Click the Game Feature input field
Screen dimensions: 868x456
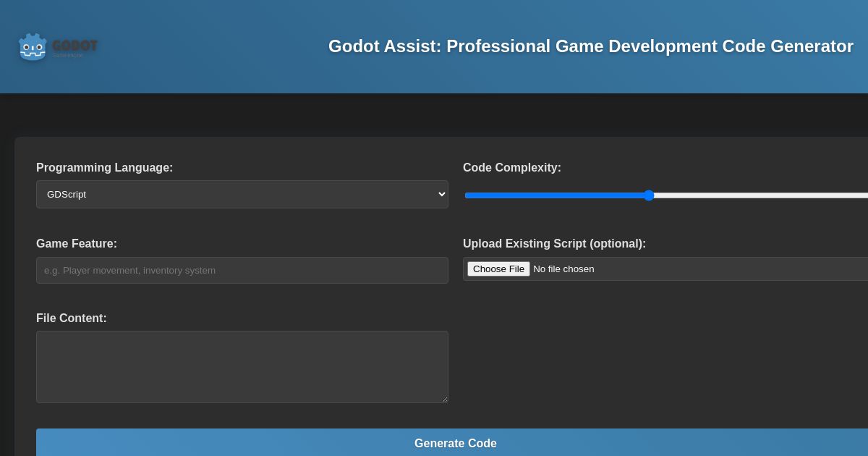tap(242, 270)
